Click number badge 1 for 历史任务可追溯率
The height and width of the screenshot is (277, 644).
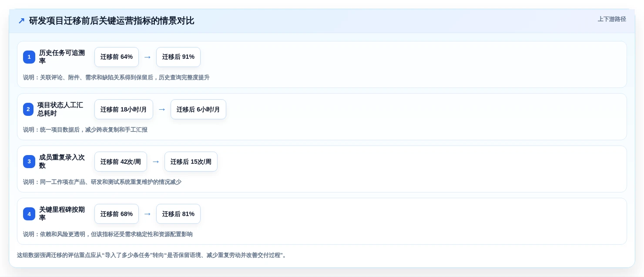tap(29, 57)
